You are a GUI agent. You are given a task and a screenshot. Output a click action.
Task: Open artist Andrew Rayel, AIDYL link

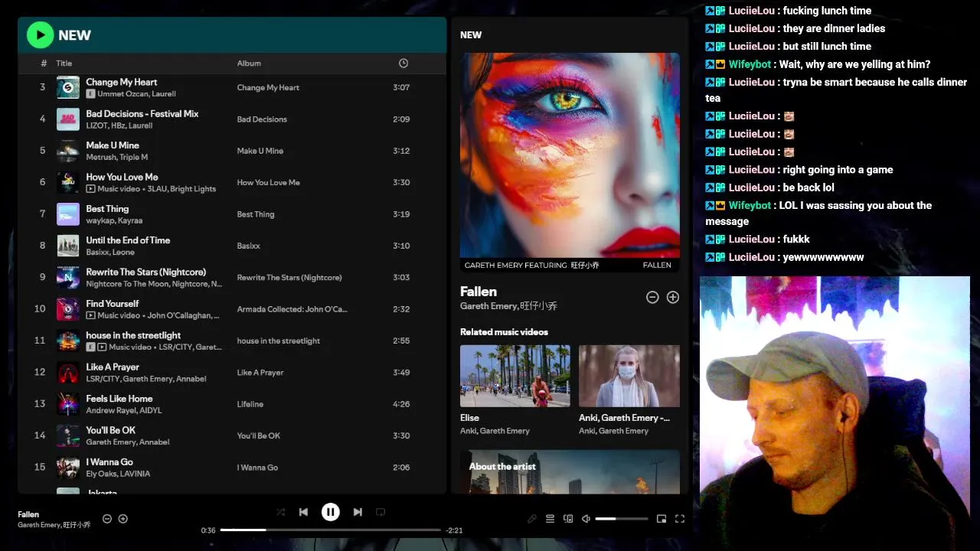click(124, 411)
